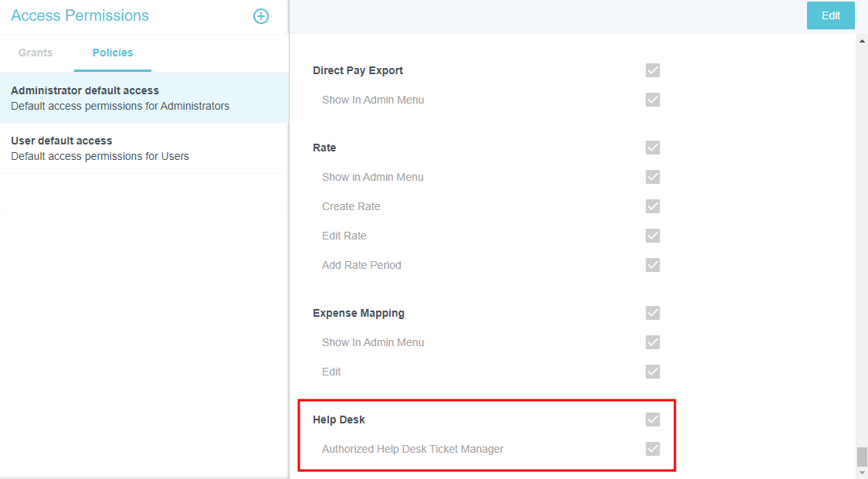Toggle the Add Rate Period checkbox
Screen dimensions: 868x479
(653, 265)
